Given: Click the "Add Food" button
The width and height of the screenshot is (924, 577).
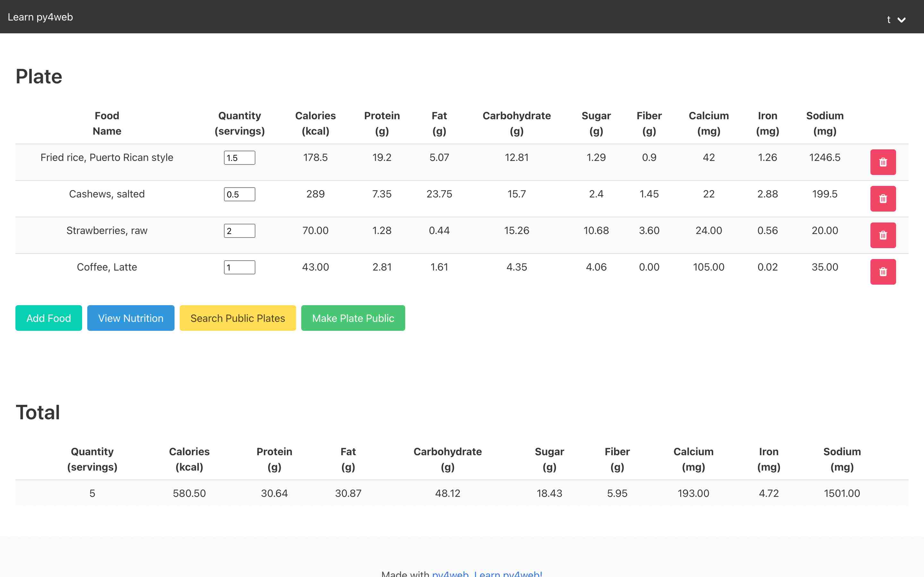Looking at the screenshot, I should pyautogui.click(x=48, y=318).
